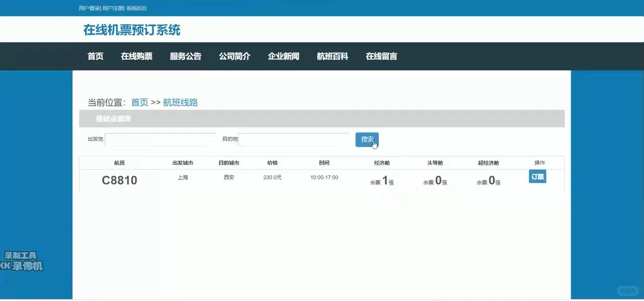Click the 航班 column header in results table
Image resolution: width=644 pixels, height=301 pixels.
[x=120, y=162]
